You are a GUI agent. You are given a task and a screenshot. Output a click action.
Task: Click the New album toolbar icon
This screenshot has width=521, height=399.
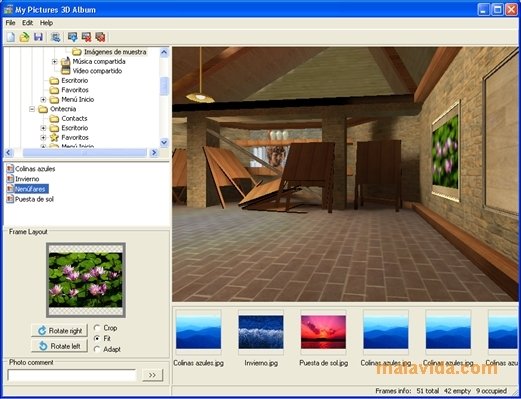(x=11, y=37)
